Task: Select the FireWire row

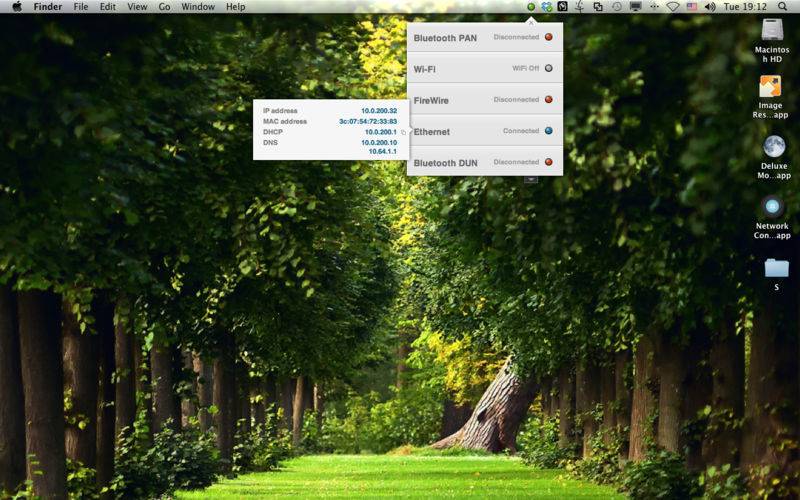Action: [x=485, y=99]
